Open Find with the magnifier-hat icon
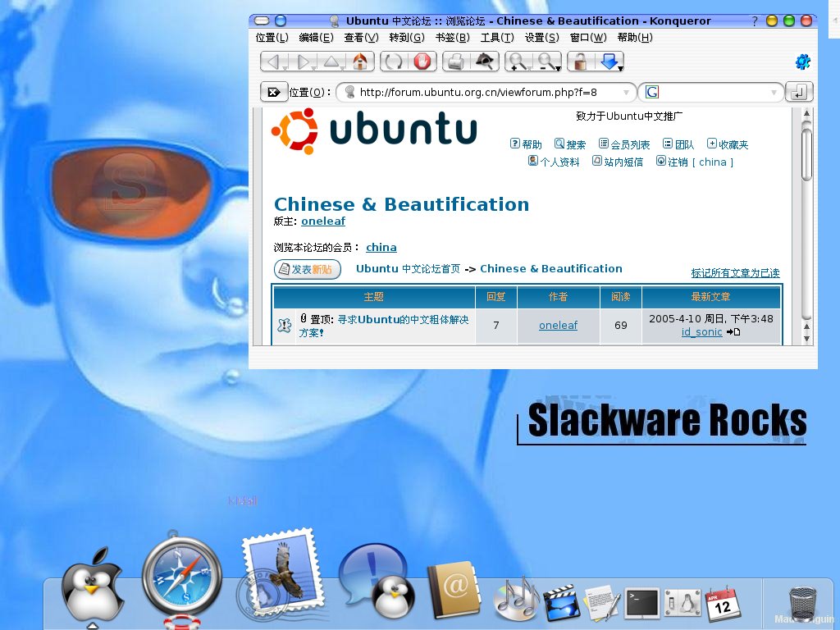This screenshot has width=840, height=630. [485, 62]
